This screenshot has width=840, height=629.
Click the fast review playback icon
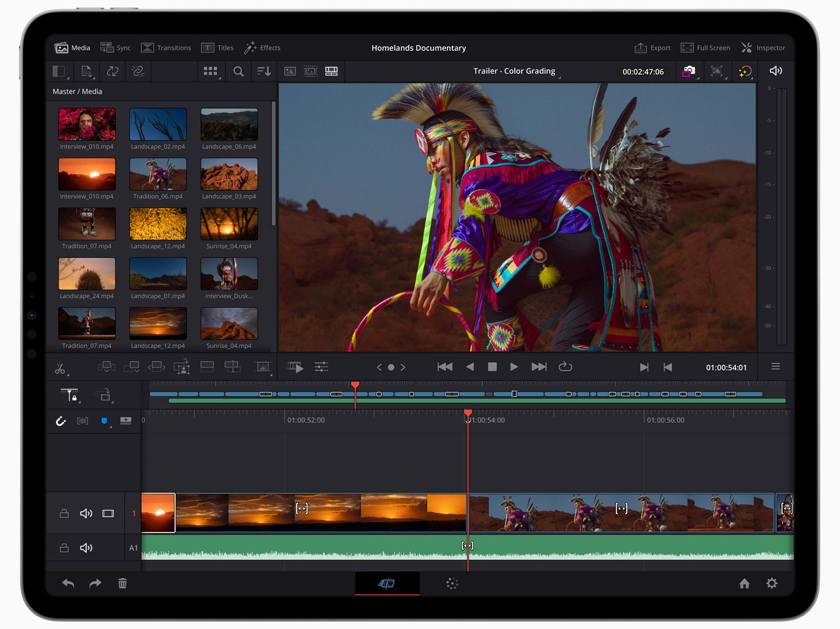pos(295,367)
